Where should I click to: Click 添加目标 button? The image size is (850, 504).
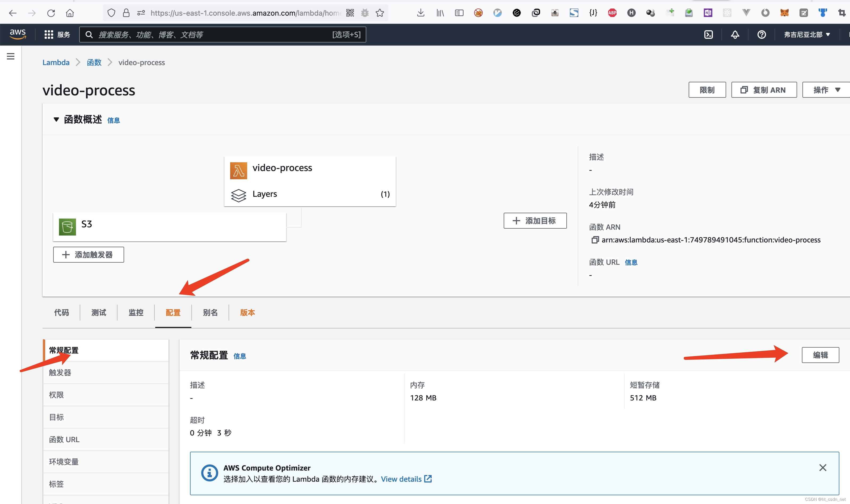(x=535, y=221)
